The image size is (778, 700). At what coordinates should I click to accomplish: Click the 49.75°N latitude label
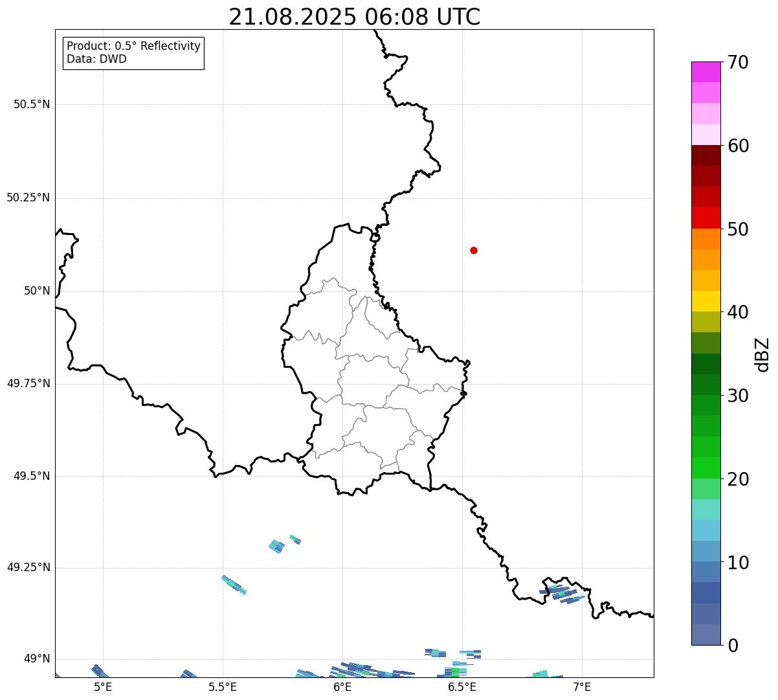coord(28,383)
